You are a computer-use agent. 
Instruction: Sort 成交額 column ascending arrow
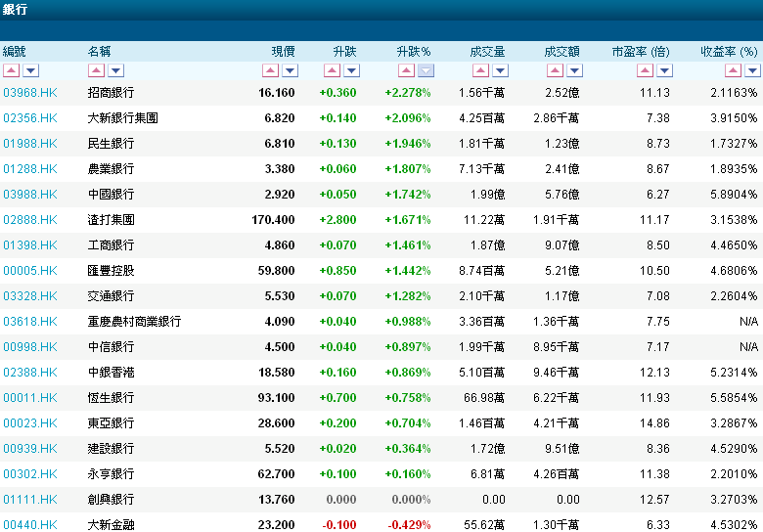point(556,71)
